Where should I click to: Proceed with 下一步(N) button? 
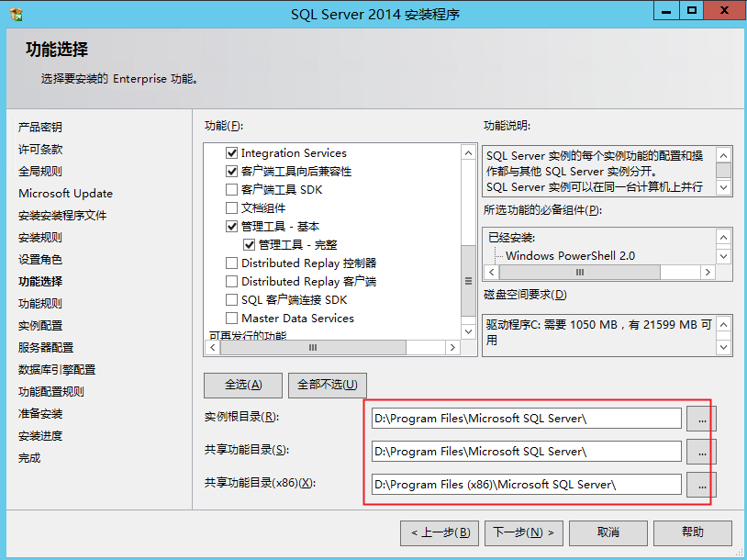[x=524, y=532]
